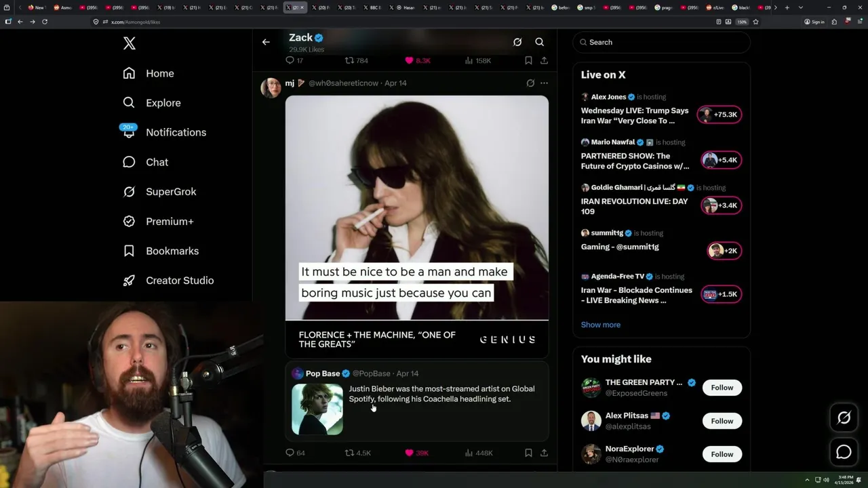Image resolution: width=868 pixels, height=488 pixels.
Task: Follow Alex Plitsas
Action: click(722, 421)
